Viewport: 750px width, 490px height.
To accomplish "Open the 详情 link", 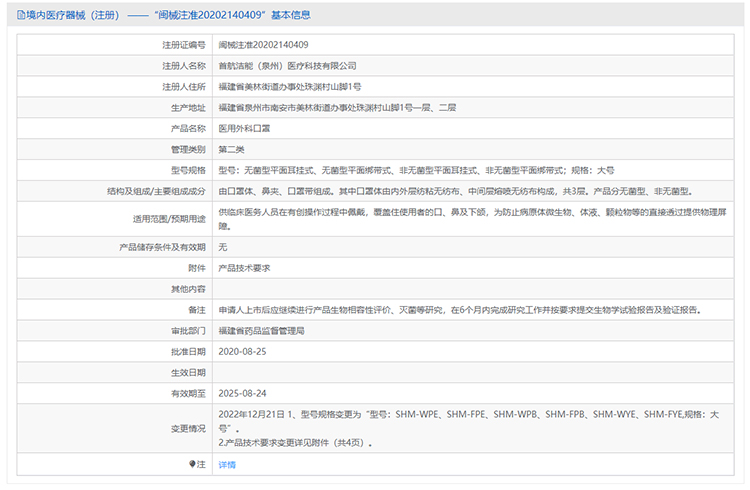I will [x=227, y=464].
